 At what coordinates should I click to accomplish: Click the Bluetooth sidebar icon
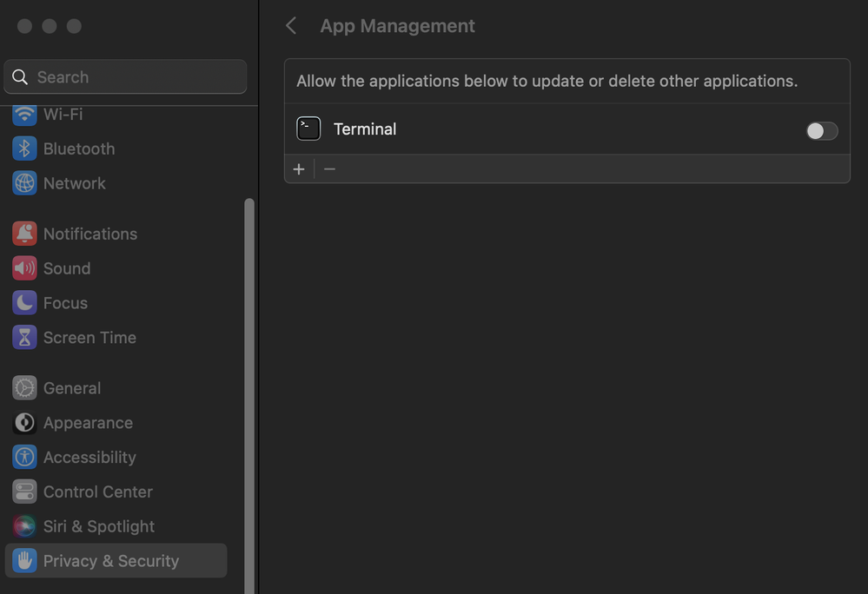click(24, 148)
